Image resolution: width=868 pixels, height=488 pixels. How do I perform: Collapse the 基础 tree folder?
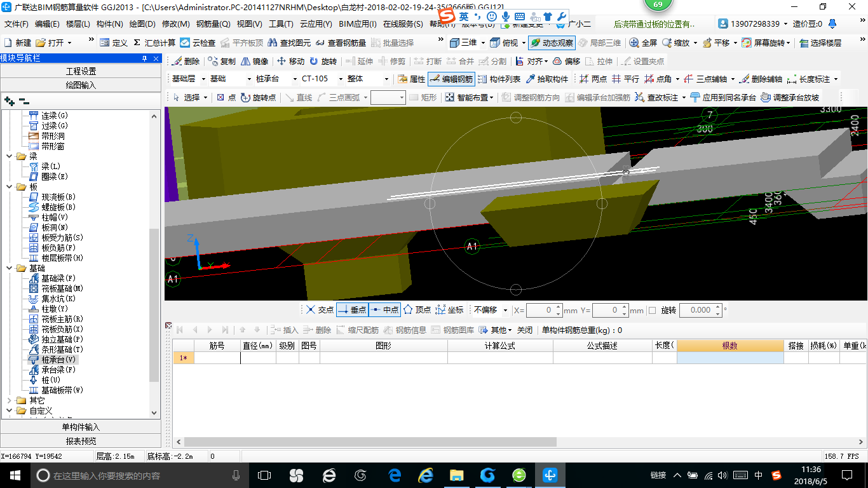[x=9, y=268]
